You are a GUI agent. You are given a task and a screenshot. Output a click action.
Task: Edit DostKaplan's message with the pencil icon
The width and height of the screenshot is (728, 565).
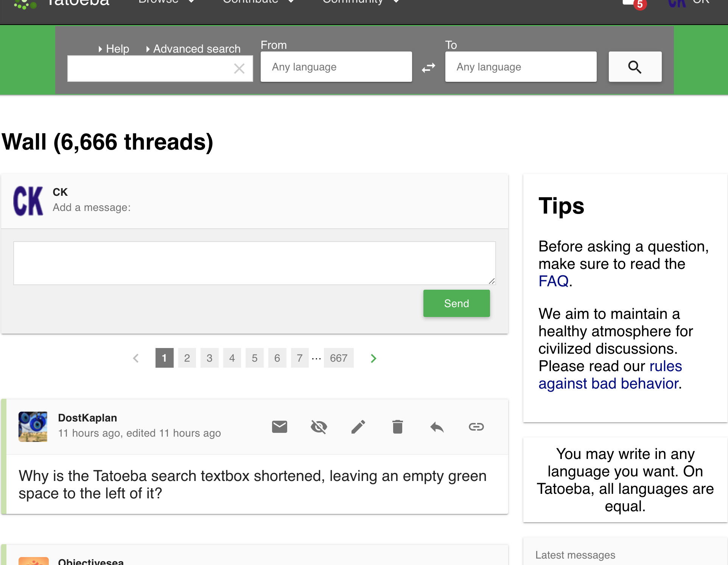[x=358, y=427]
